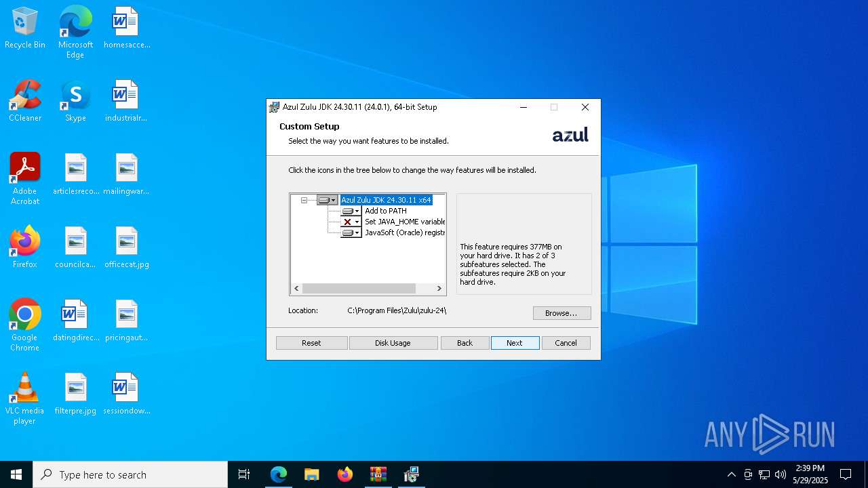Screen dimensions: 868x488
Task: Open Firefox from the taskbar
Action: (x=345, y=474)
